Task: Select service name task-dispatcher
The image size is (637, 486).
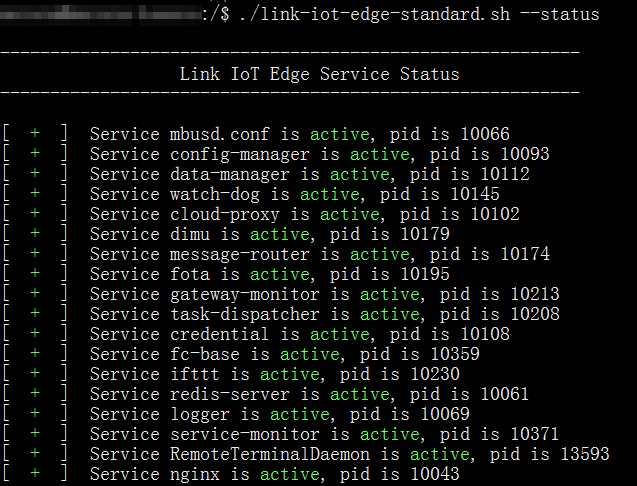Action: coord(245,314)
